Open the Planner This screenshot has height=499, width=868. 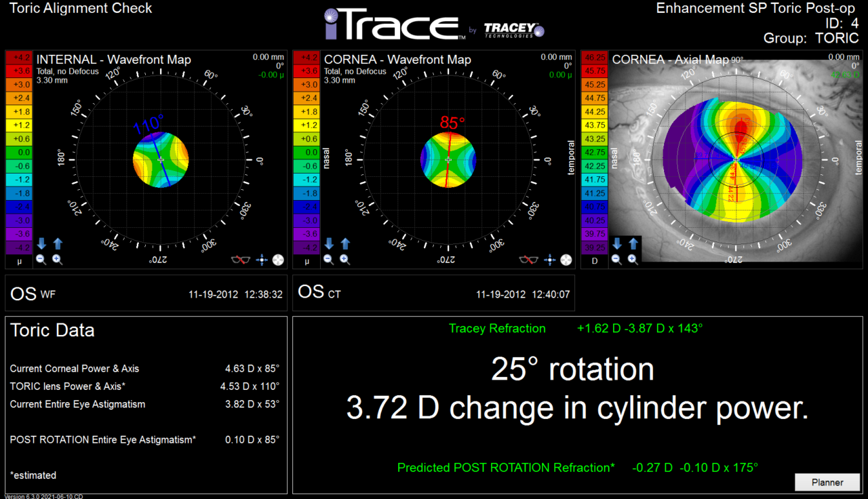[x=827, y=482]
